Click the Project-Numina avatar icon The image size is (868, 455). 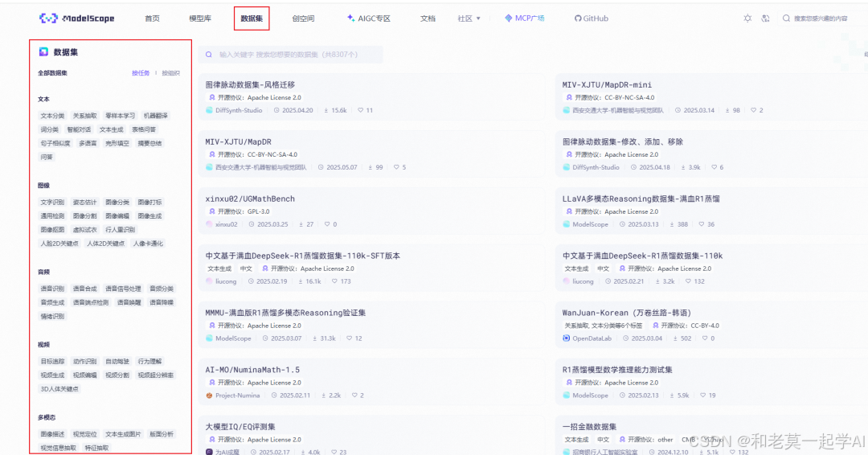209,396
